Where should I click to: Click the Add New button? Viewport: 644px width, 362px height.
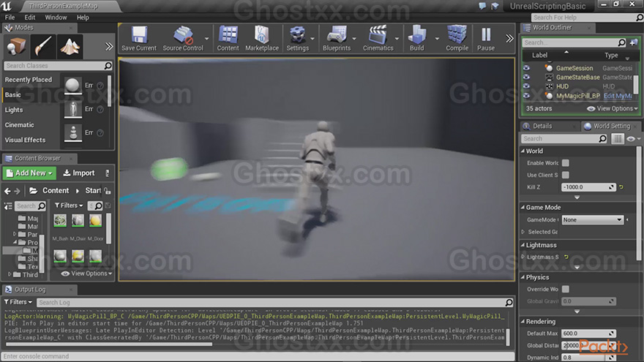29,173
